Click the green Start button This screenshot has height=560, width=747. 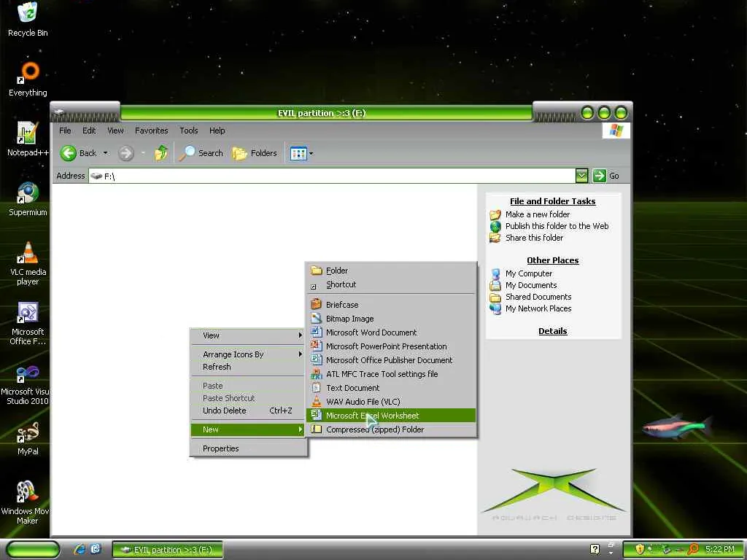[x=32, y=550]
